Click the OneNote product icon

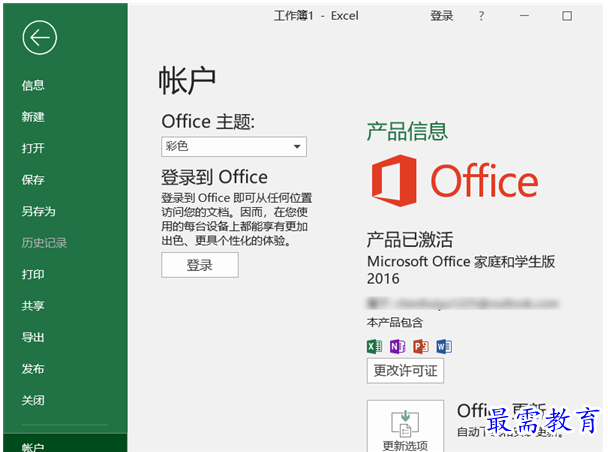397,346
